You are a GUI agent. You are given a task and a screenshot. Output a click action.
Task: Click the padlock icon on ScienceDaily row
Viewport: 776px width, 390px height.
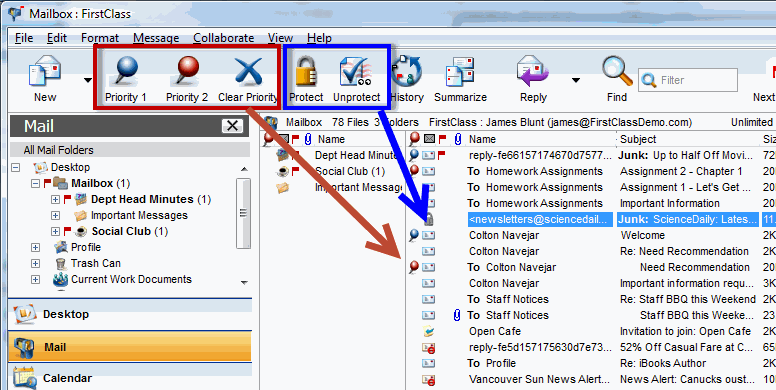[429, 219]
